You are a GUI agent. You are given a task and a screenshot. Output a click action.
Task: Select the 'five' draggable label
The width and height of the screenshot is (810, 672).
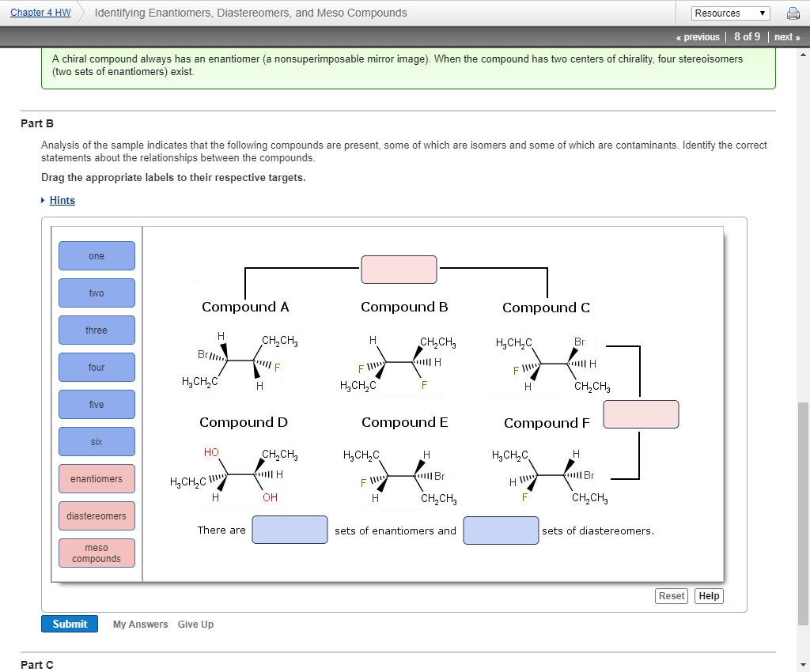pyautogui.click(x=97, y=404)
